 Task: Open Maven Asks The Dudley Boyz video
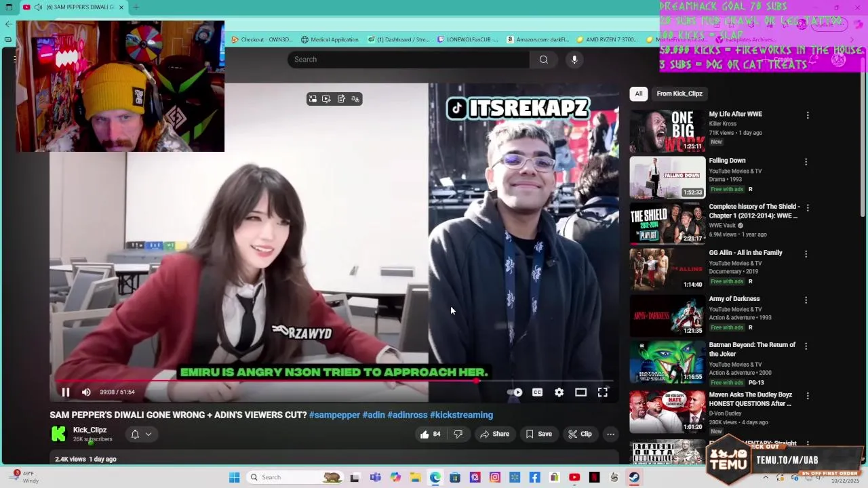[750, 399]
